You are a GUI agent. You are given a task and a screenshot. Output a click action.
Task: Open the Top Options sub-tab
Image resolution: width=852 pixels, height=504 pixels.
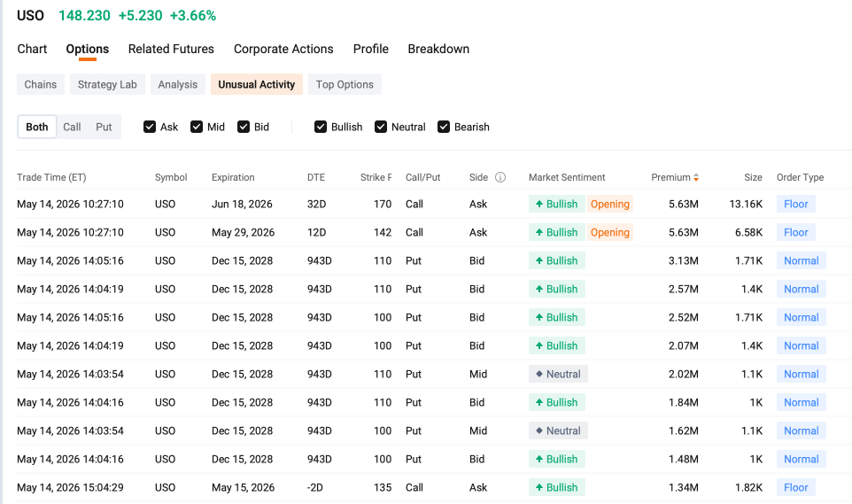(345, 84)
